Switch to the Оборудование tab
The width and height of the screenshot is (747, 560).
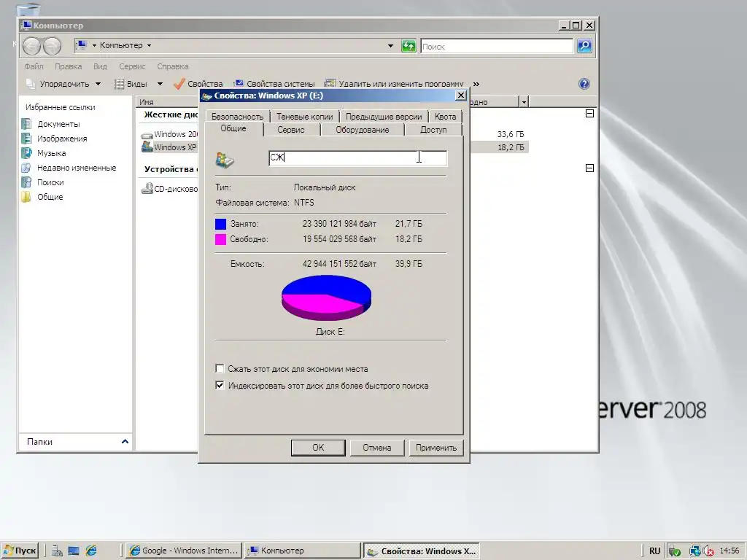pos(362,130)
